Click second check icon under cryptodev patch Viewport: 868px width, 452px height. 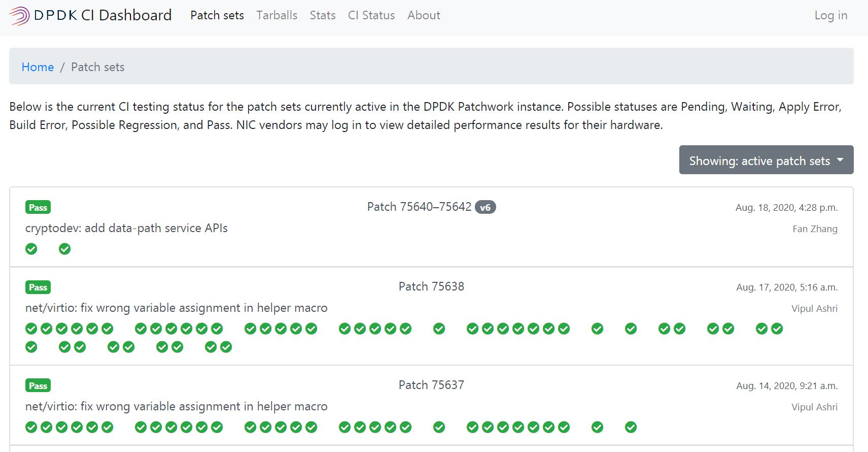coord(65,249)
